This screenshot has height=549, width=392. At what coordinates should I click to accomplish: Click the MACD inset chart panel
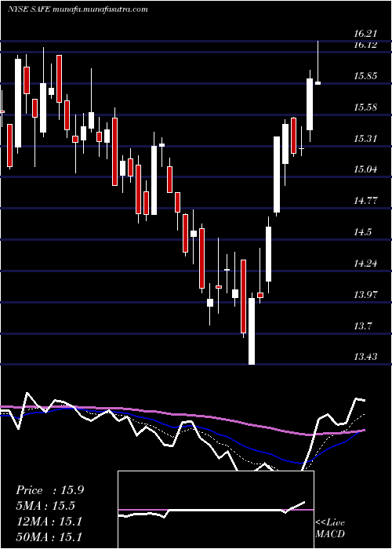[216, 510]
